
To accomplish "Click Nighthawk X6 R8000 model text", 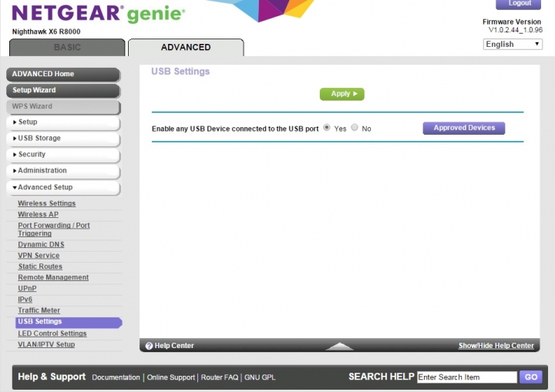I will [x=46, y=32].
